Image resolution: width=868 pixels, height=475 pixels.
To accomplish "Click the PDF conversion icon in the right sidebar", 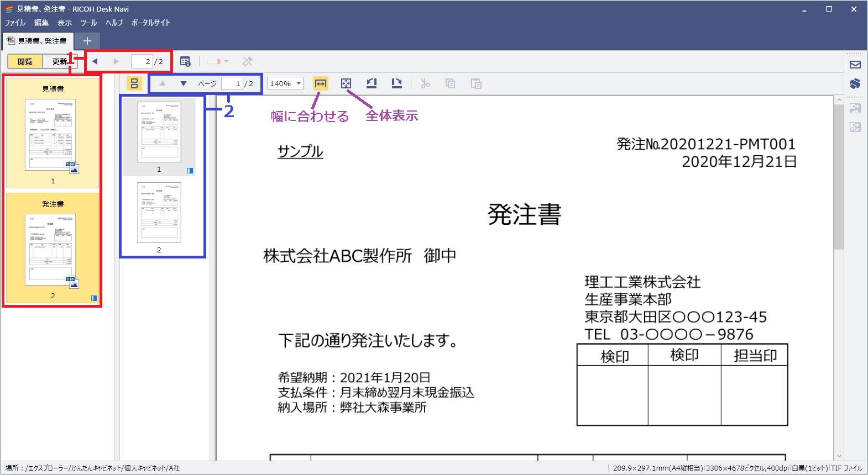I will coord(855,127).
